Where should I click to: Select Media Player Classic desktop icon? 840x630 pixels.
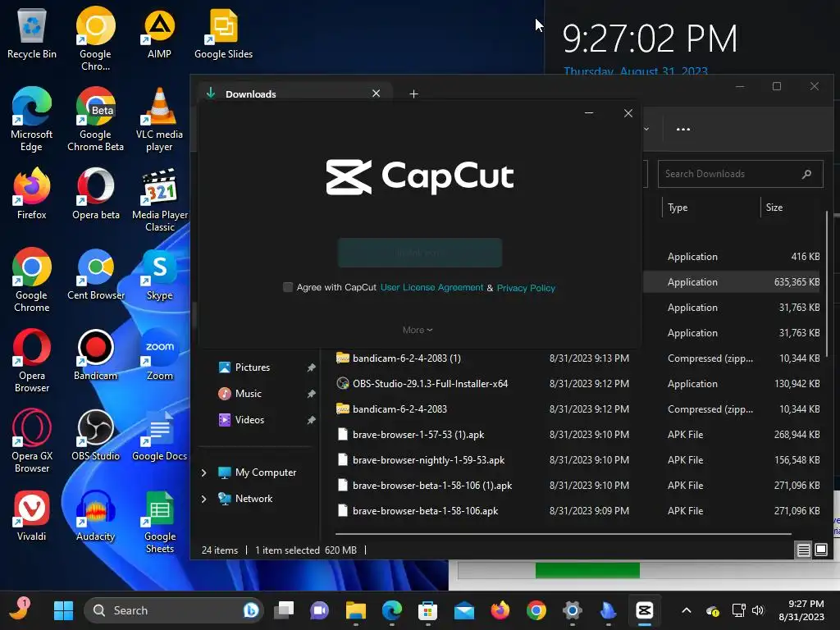click(x=159, y=200)
